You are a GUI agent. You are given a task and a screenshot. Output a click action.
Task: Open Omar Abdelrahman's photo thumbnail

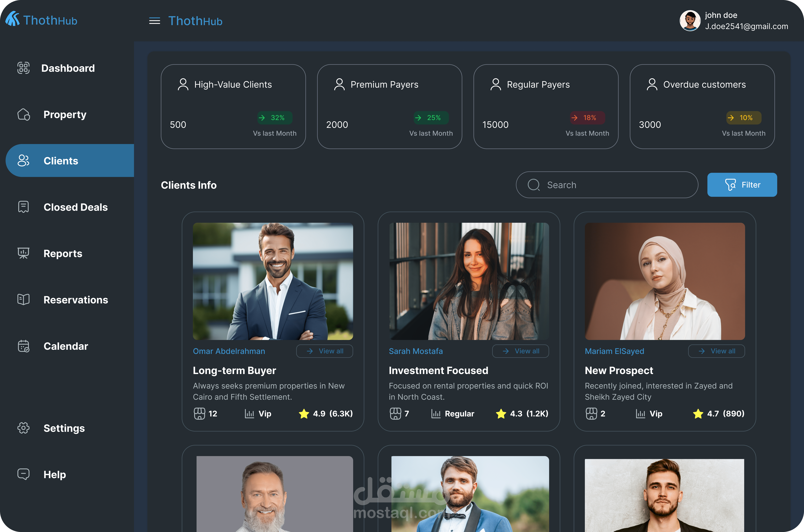pos(273,281)
